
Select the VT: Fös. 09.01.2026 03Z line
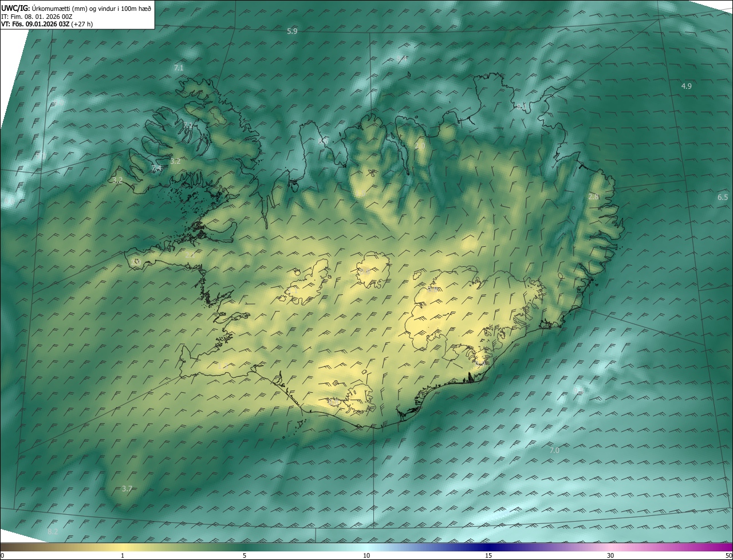tap(47, 24)
